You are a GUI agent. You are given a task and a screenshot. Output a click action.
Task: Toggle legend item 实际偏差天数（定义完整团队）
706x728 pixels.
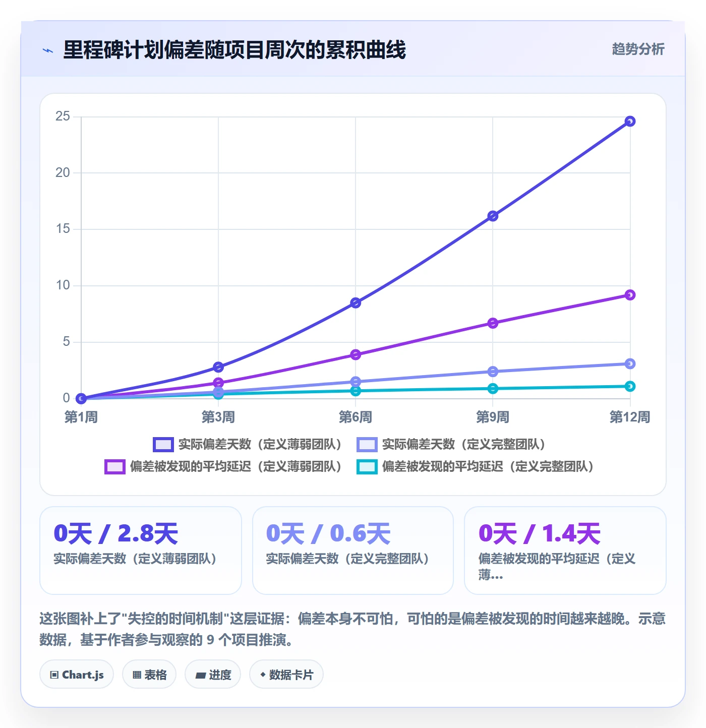(451, 444)
